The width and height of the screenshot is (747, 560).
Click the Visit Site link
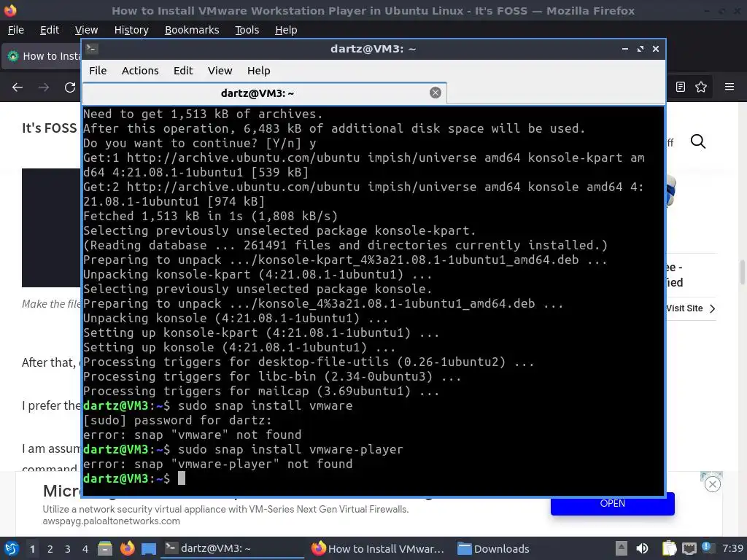click(691, 308)
